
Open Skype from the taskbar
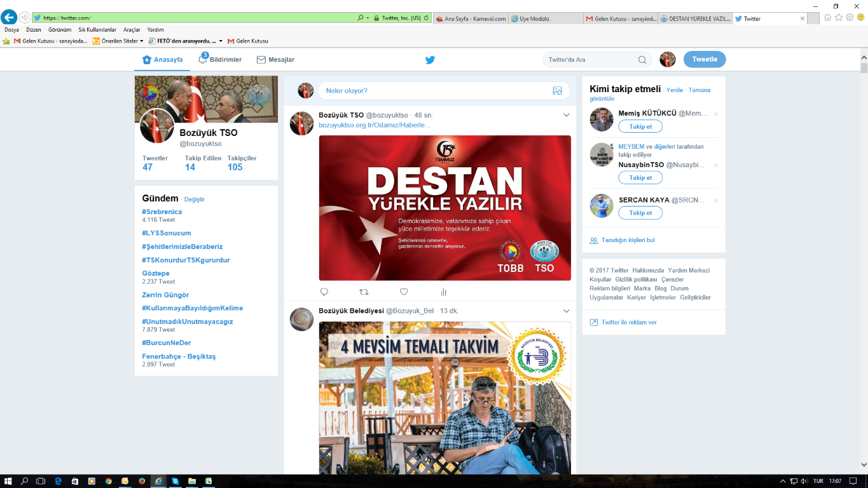[175, 481]
